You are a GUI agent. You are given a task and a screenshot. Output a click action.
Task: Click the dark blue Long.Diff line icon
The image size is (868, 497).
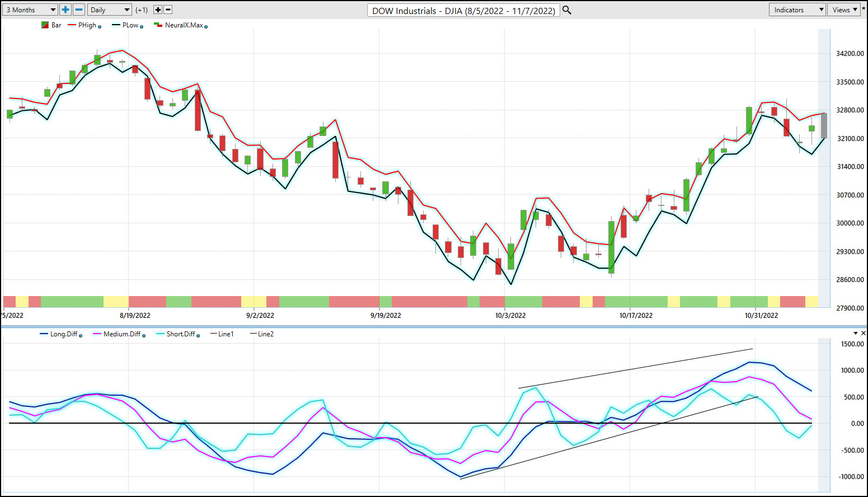pyautogui.click(x=44, y=334)
